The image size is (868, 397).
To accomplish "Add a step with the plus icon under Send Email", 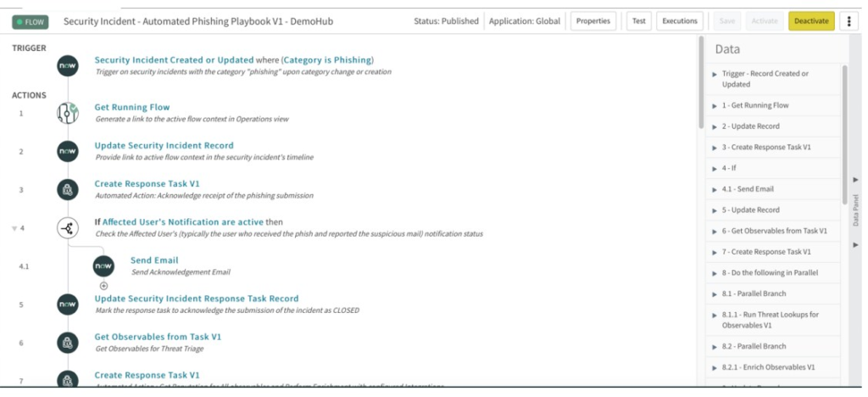I will click(103, 286).
